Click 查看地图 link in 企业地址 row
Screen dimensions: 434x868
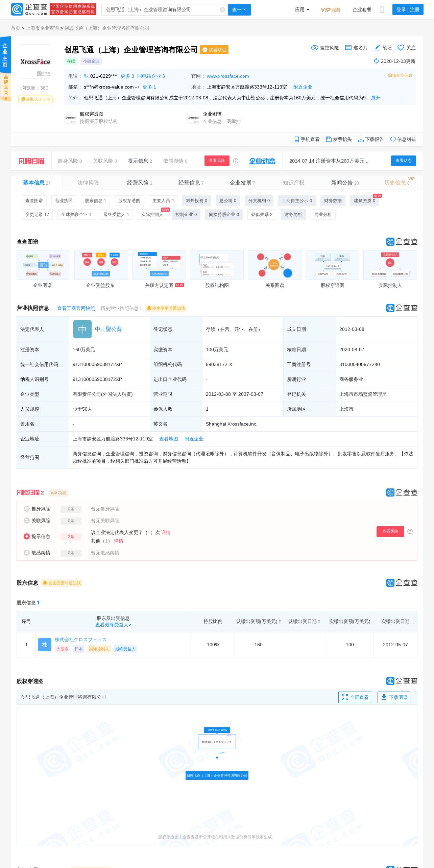click(x=169, y=439)
